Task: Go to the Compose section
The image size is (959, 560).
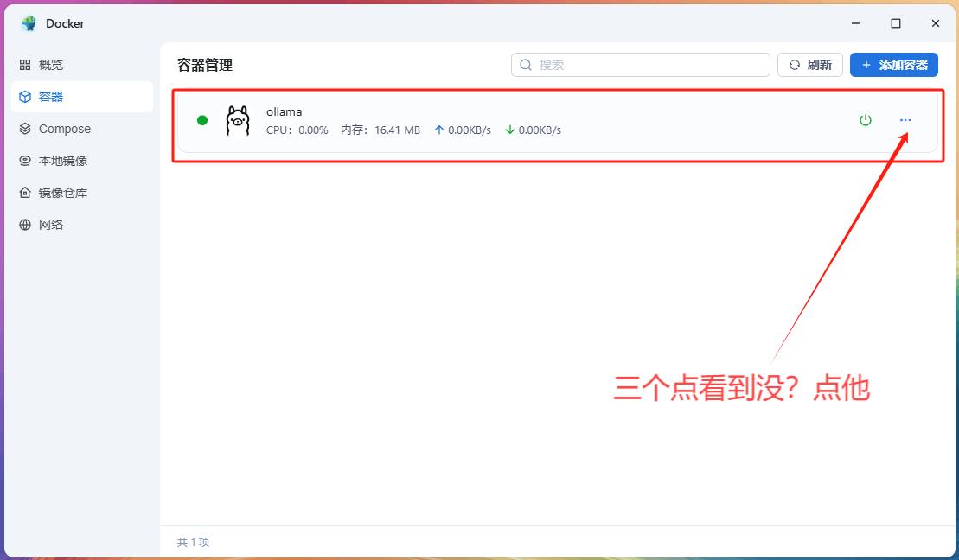Action: tap(64, 129)
